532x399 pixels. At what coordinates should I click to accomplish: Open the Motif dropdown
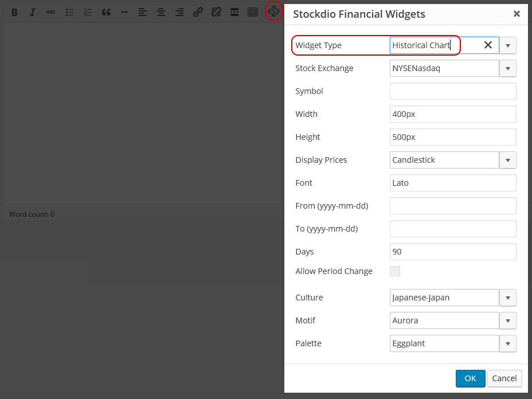tap(507, 320)
